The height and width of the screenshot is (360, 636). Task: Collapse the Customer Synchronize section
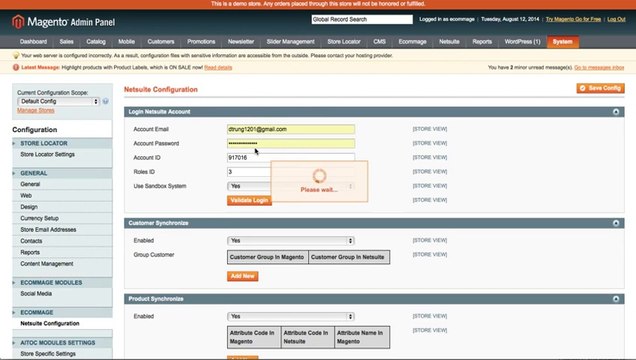pyautogui.click(x=616, y=223)
